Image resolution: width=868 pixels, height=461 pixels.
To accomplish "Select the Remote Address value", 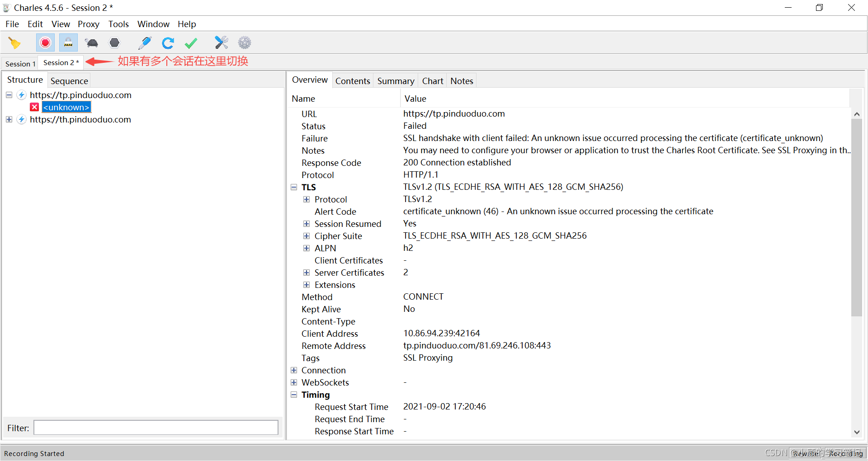I will [x=477, y=346].
